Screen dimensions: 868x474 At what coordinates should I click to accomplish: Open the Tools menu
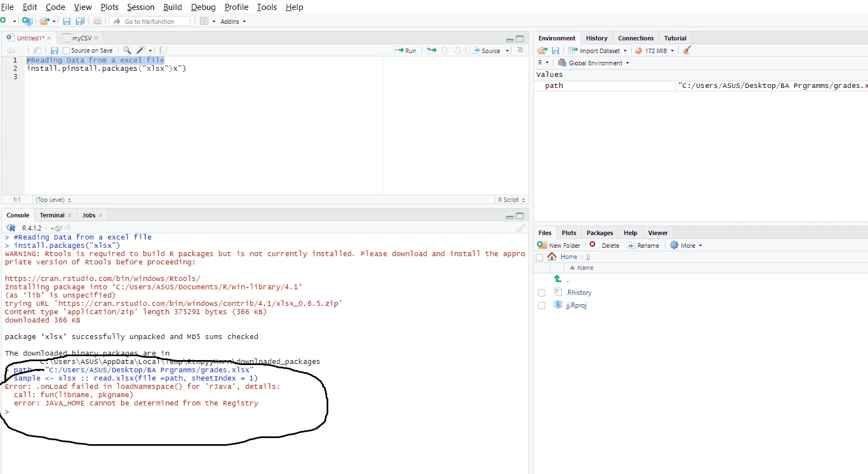pyautogui.click(x=266, y=7)
